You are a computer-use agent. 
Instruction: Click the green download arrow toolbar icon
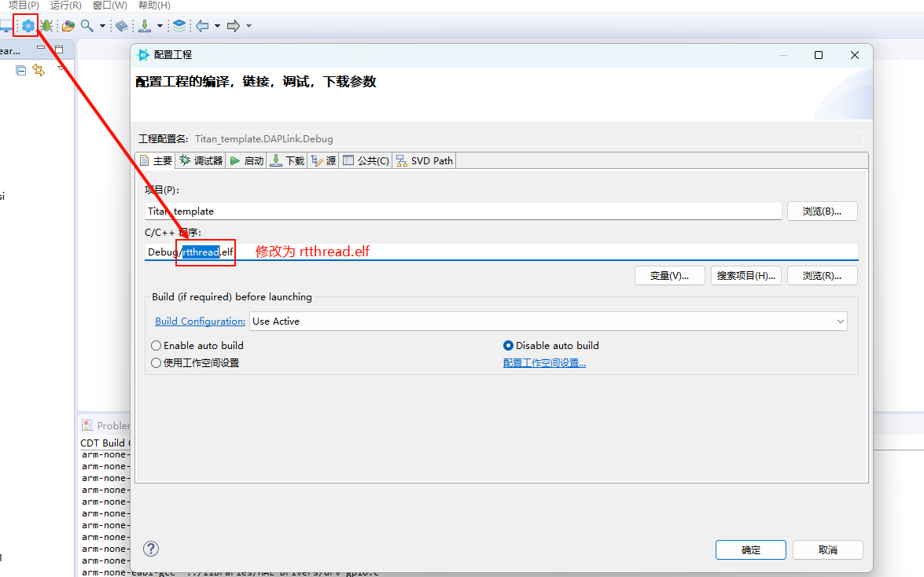click(145, 26)
